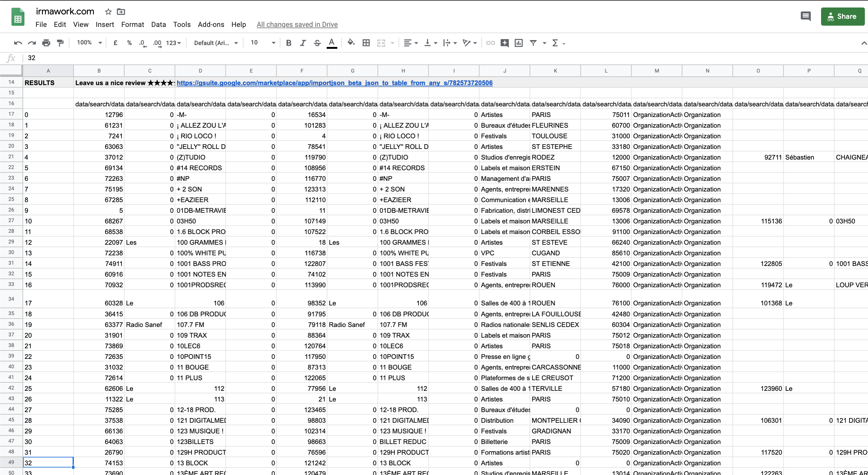The height and width of the screenshot is (475, 868).
Task: Open the zoom 100% dropdown
Action: (89, 43)
